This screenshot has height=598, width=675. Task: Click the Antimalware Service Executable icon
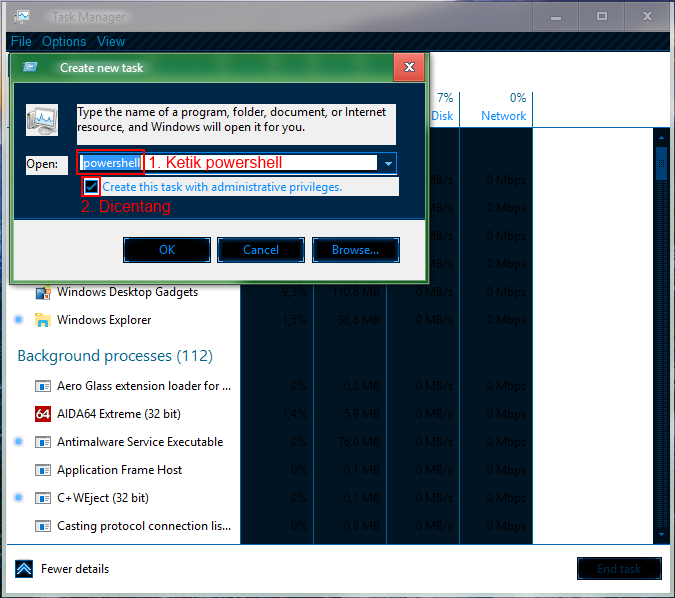[43, 442]
